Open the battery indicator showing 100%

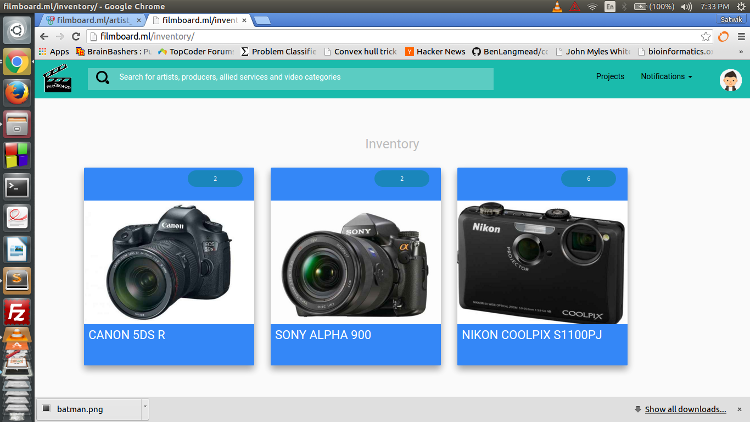[654, 6]
